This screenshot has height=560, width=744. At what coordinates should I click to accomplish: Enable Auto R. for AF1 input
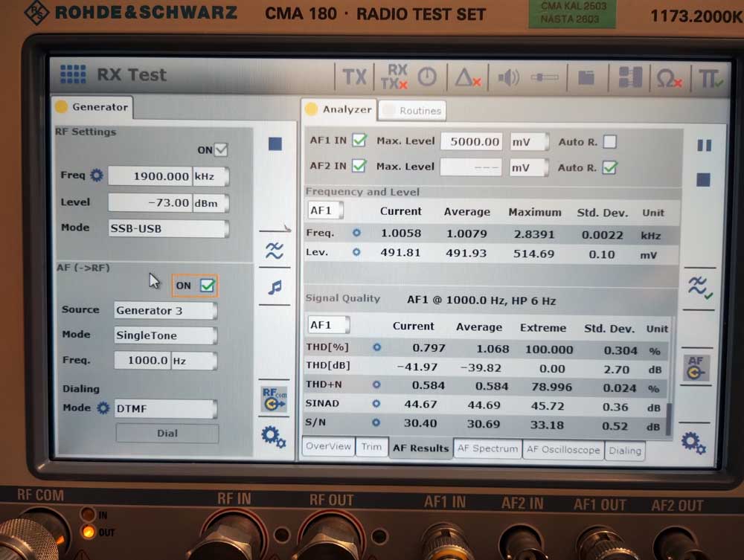point(610,141)
